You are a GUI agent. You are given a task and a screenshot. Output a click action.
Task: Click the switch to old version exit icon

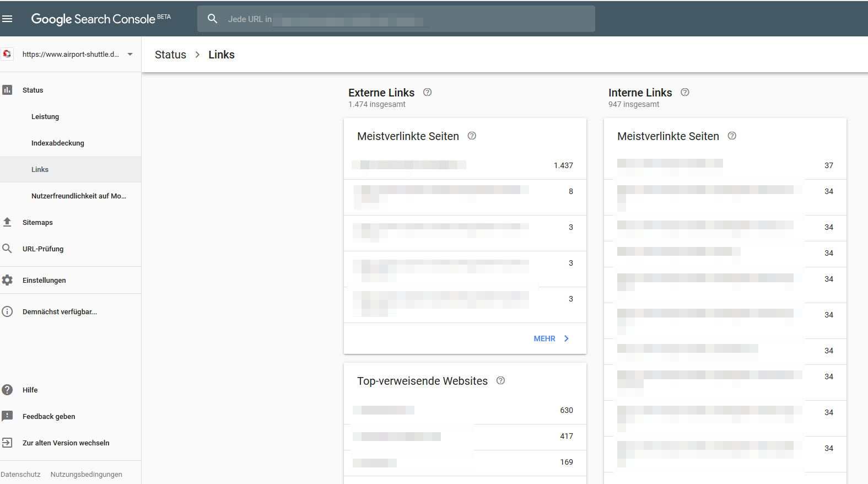click(x=7, y=443)
